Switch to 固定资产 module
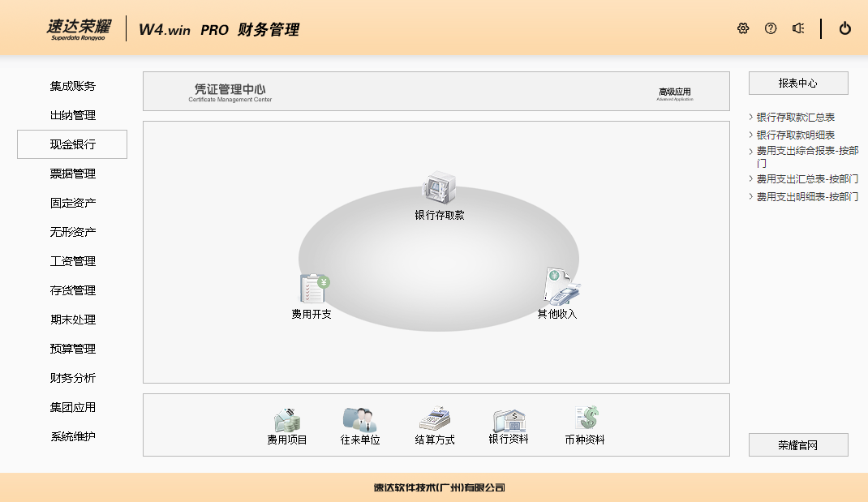868x502 pixels. pos(72,203)
